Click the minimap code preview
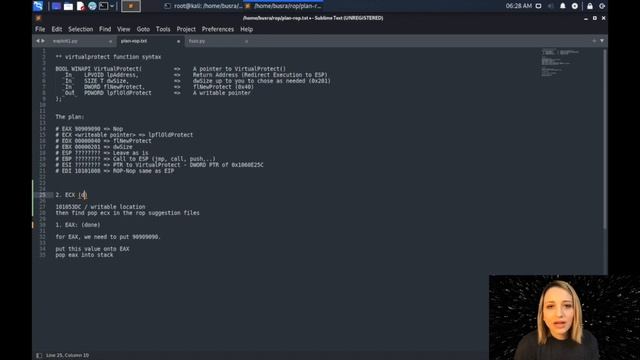 [560, 63]
